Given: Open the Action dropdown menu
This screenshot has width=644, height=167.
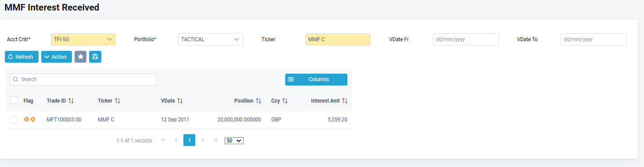Looking at the screenshot, I should 57,57.
